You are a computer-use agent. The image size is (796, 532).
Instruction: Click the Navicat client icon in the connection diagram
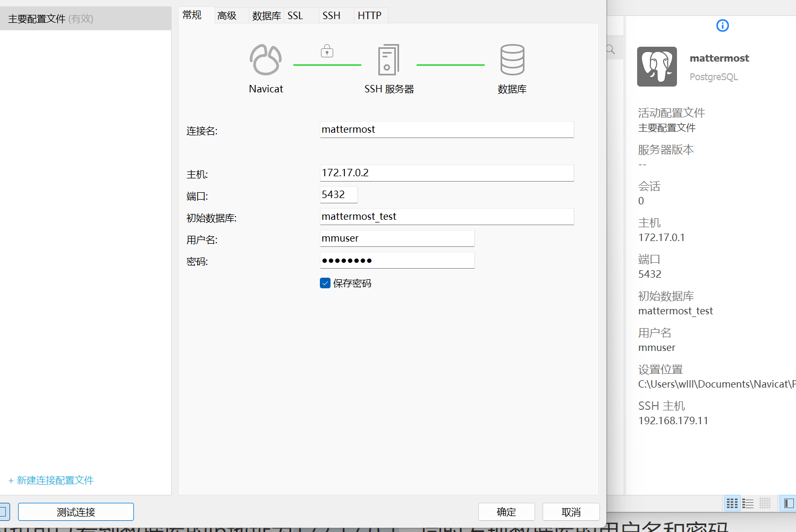266,59
